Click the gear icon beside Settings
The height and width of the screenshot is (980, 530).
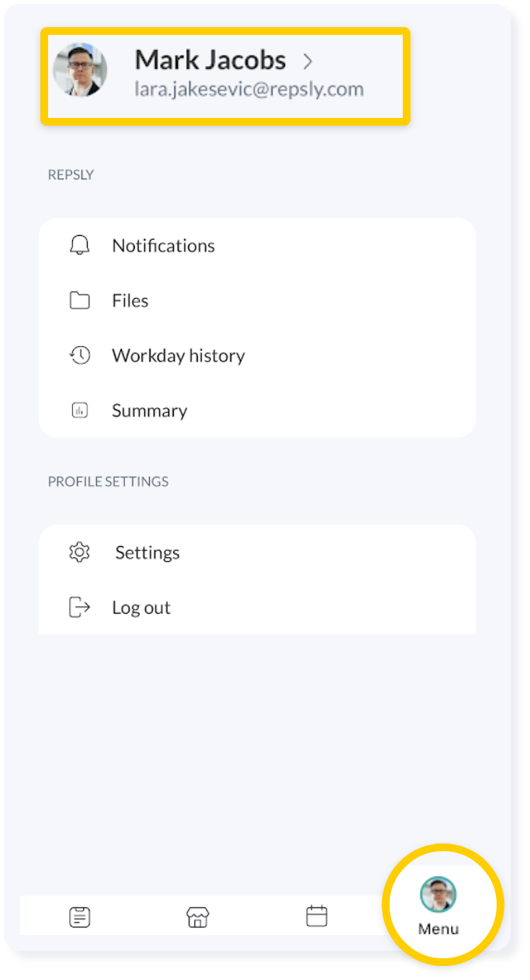point(79,552)
